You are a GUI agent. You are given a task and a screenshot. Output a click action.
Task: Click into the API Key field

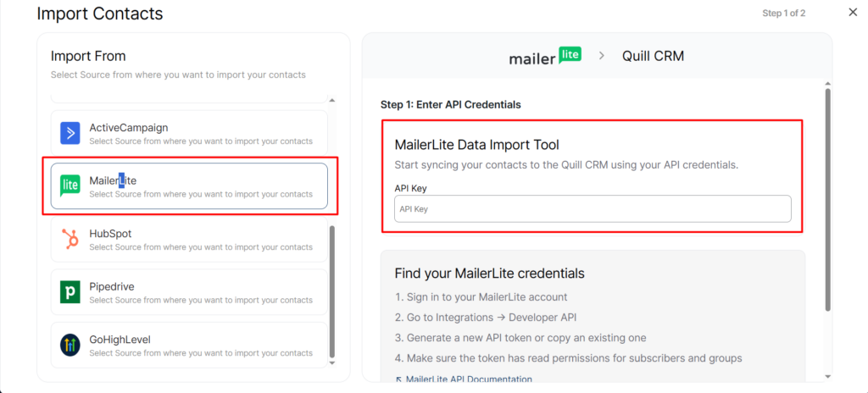tap(593, 209)
